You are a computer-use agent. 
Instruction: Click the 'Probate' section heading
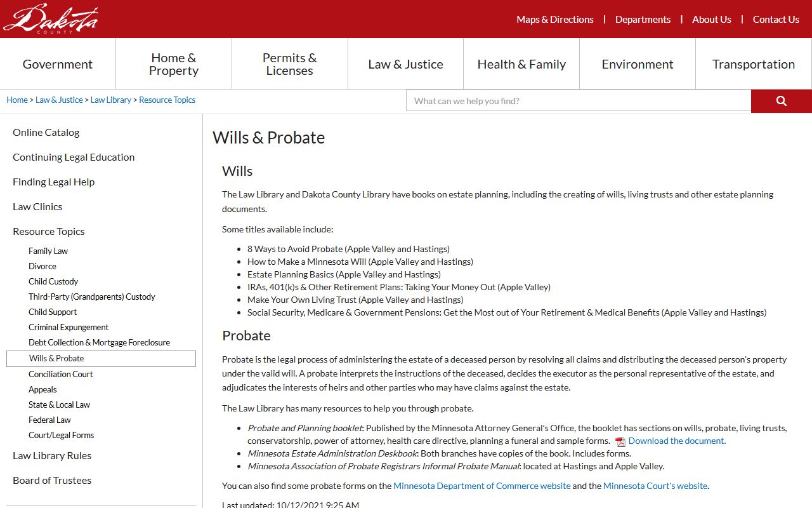[246, 336]
